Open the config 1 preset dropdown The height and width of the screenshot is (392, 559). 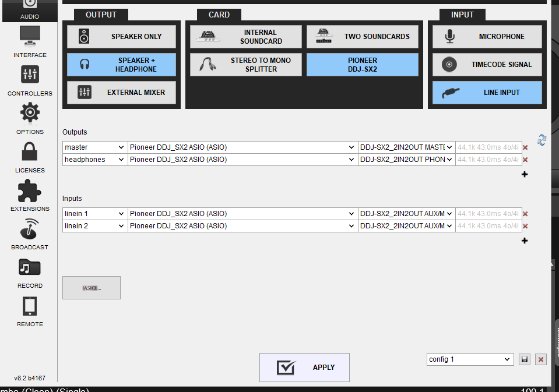470,359
